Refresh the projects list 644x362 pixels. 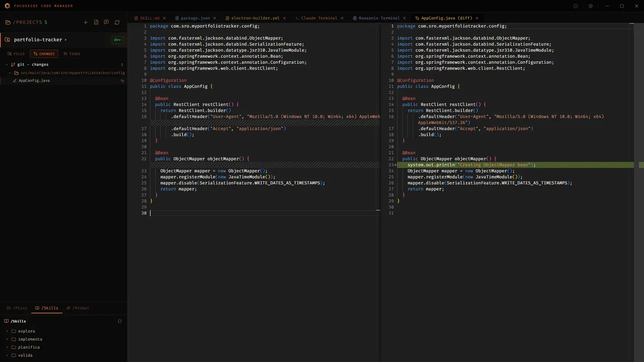[x=117, y=22]
